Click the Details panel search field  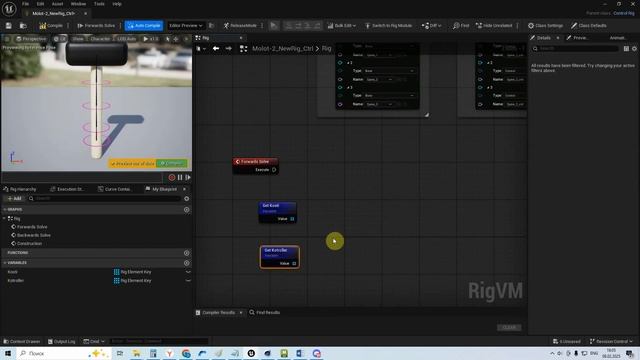tap(575, 49)
